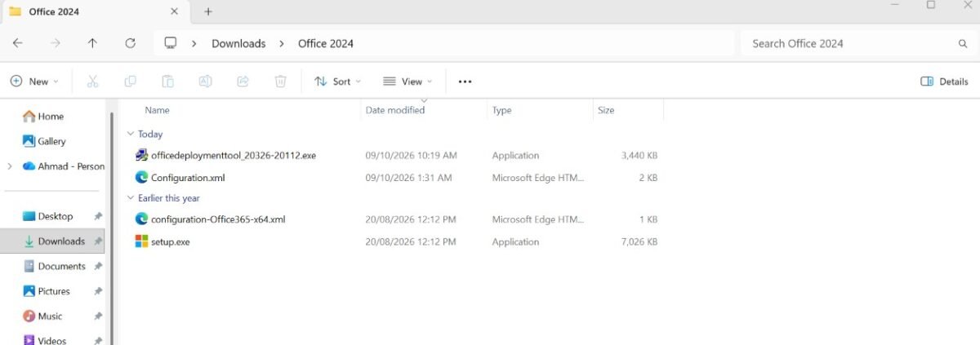Screen dimensions: 980x345
Task: Click the Rename icon in toolbar
Action: [205, 82]
